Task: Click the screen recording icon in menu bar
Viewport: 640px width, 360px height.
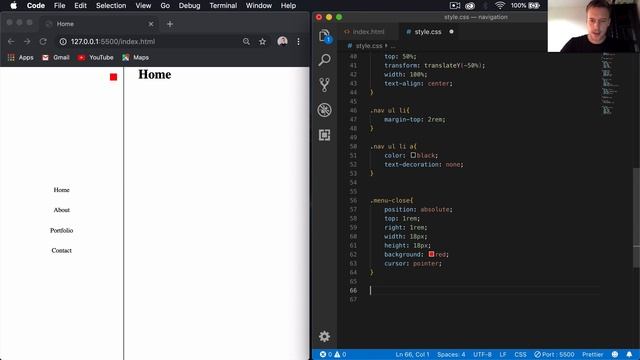Action: click(455, 6)
